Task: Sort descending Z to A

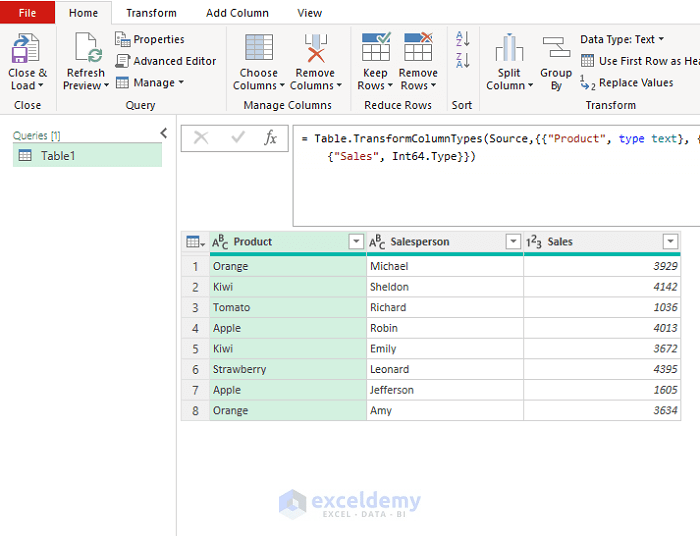Action: (462, 60)
